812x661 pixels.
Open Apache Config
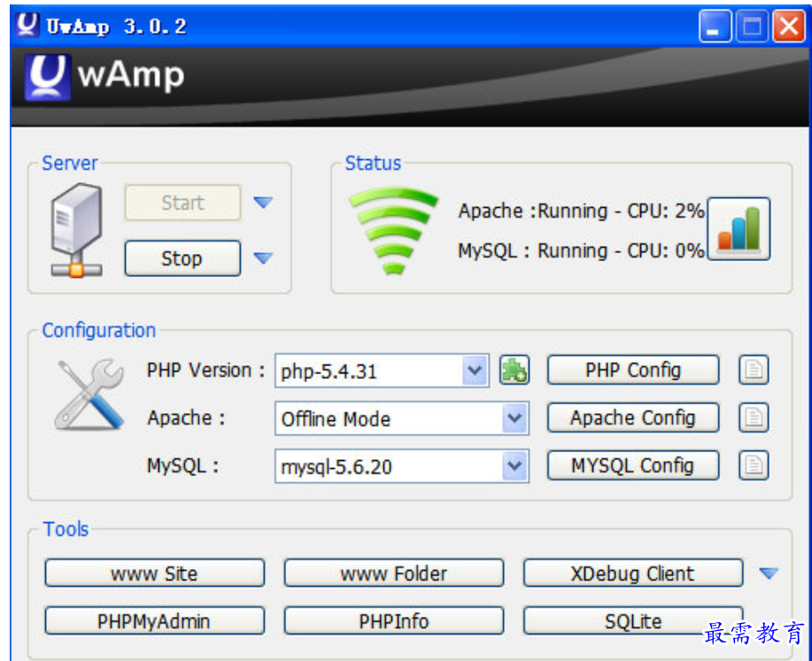pos(633,418)
